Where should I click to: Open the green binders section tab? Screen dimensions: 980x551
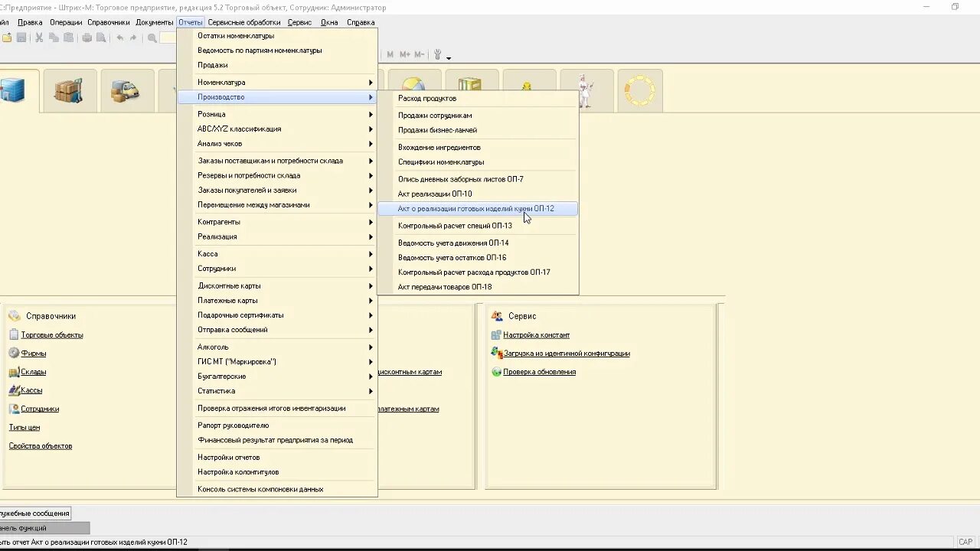coord(472,80)
